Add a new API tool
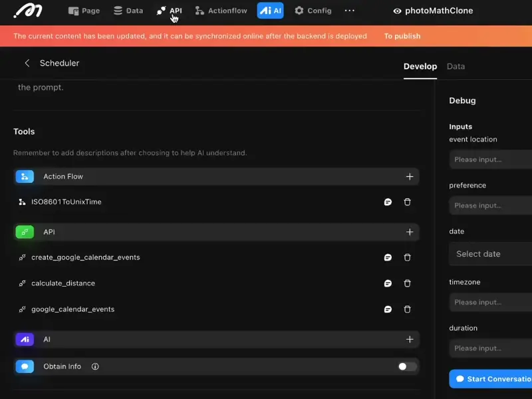The image size is (532, 399). click(x=410, y=232)
